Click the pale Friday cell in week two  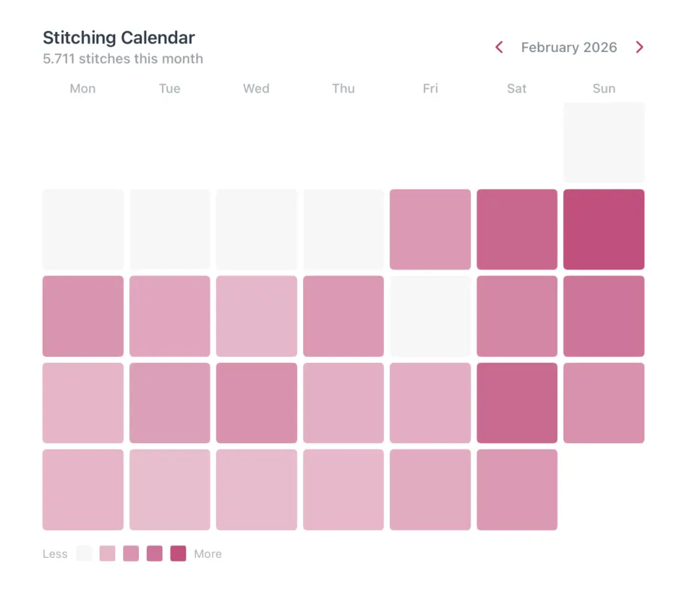pos(430,316)
